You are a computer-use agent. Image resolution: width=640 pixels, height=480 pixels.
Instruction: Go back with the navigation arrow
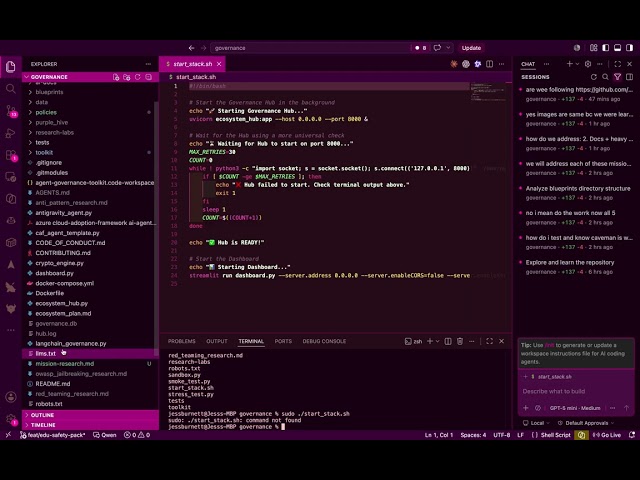191,48
